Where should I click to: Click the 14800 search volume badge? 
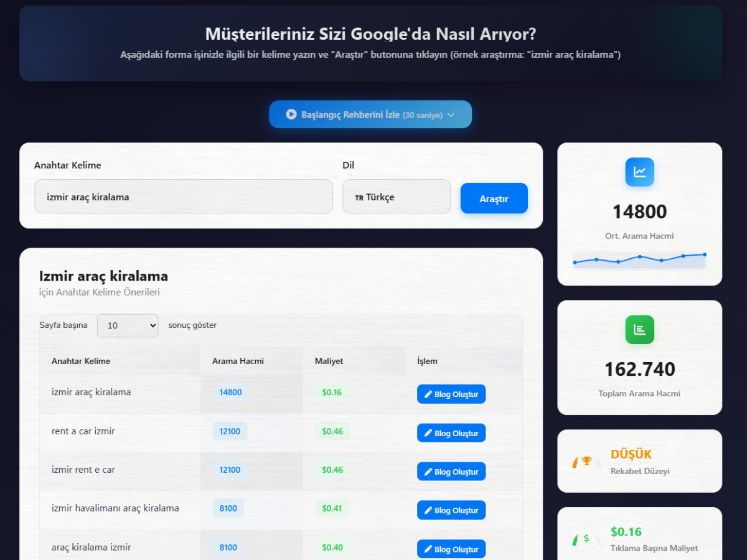pos(230,392)
